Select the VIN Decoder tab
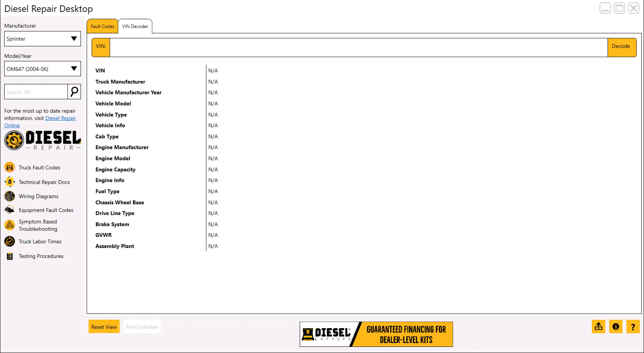The image size is (644, 353). 135,26
